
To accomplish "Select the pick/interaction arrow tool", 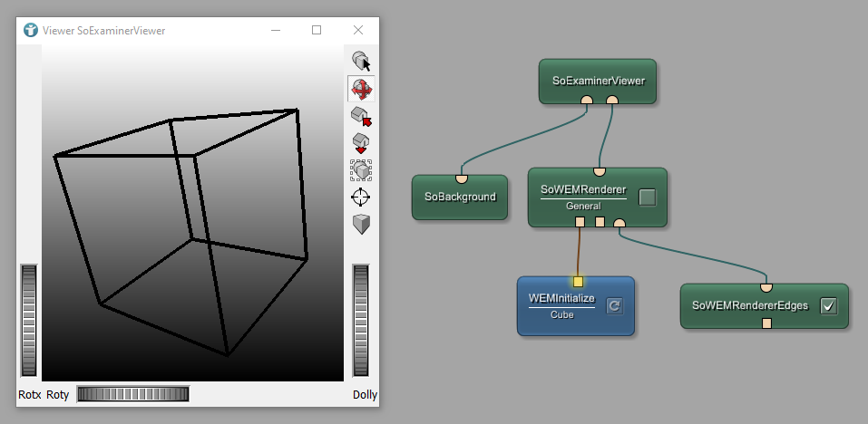I will click(361, 62).
